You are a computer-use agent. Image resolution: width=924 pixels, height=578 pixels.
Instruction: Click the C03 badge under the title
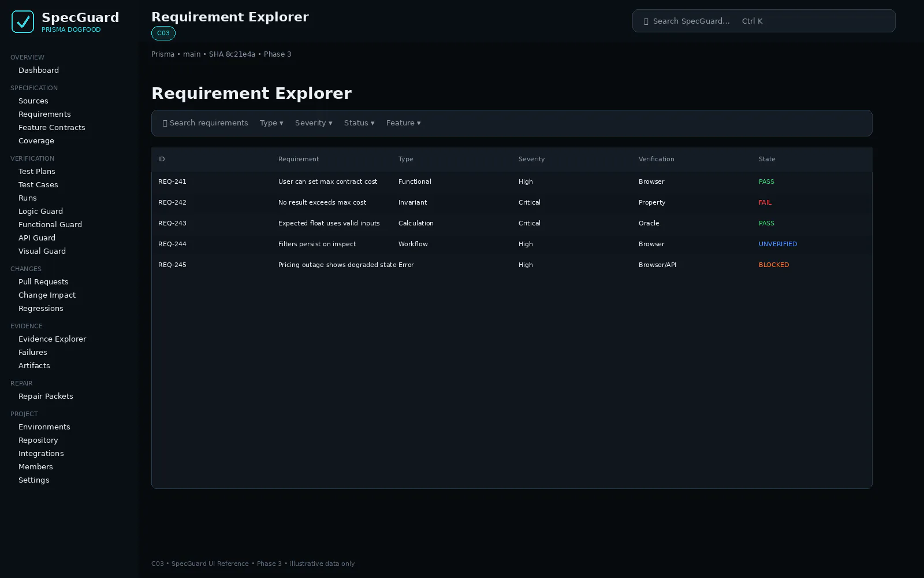(x=163, y=33)
